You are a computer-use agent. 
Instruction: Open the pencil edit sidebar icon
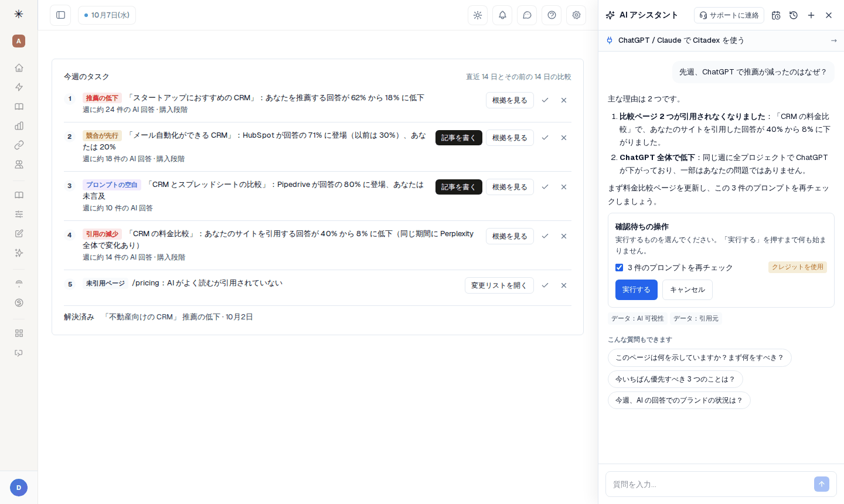(19, 234)
